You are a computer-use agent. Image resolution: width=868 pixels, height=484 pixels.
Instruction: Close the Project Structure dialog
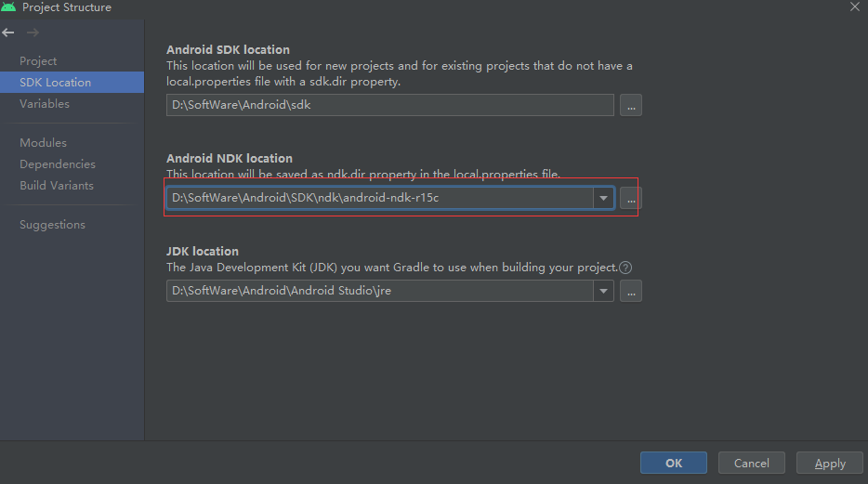854,7
